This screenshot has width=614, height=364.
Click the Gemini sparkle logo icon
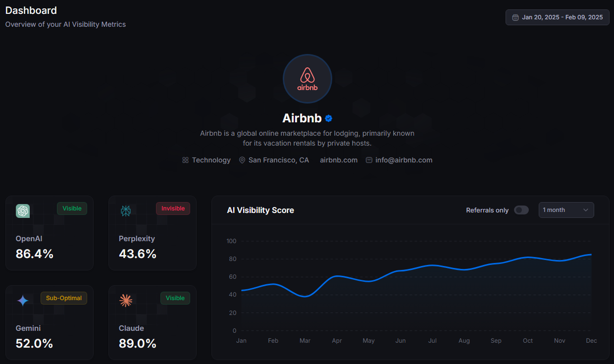pos(23,301)
